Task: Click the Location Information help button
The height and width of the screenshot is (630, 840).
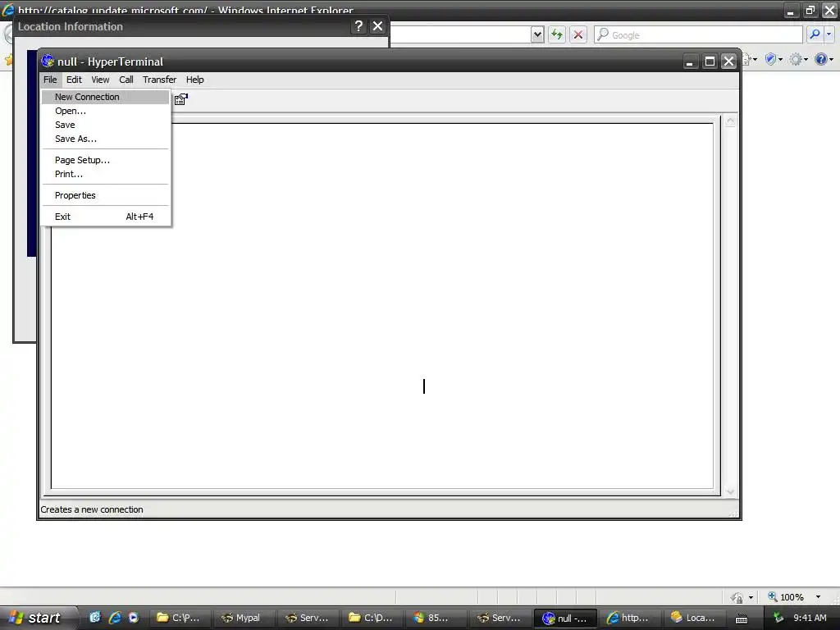Action: [x=358, y=26]
